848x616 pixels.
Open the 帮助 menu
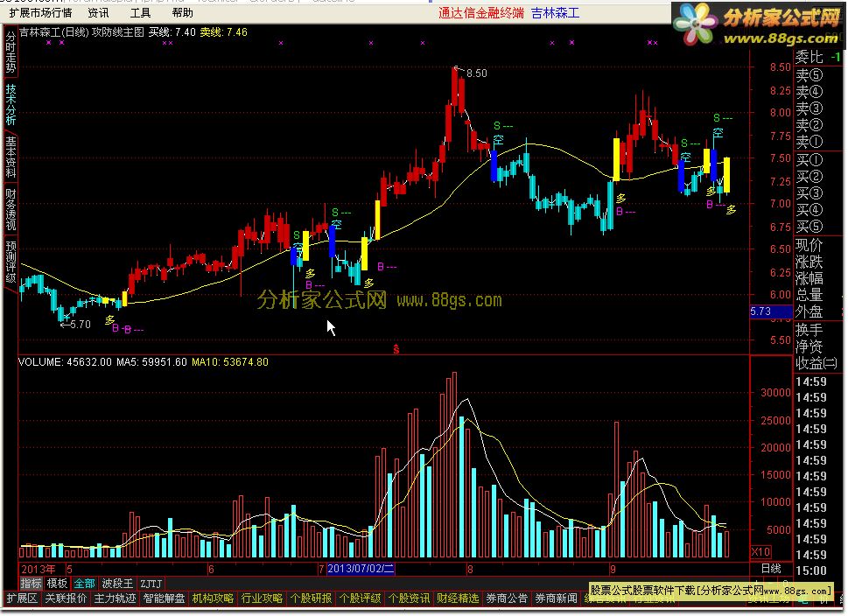coord(182,12)
